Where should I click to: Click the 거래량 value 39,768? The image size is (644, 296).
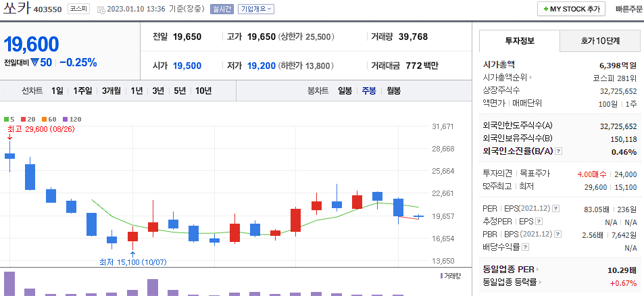coord(413,37)
